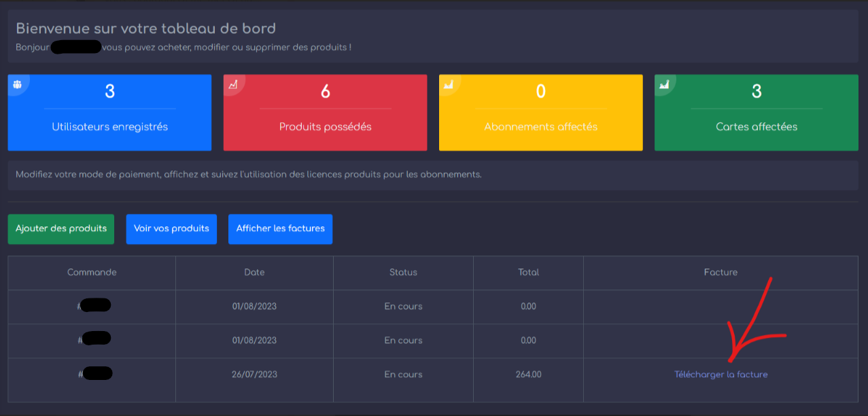Select the Produits possédés card
Image resolution: width=868 pixels, height=416 pixels.
(325, 112)
